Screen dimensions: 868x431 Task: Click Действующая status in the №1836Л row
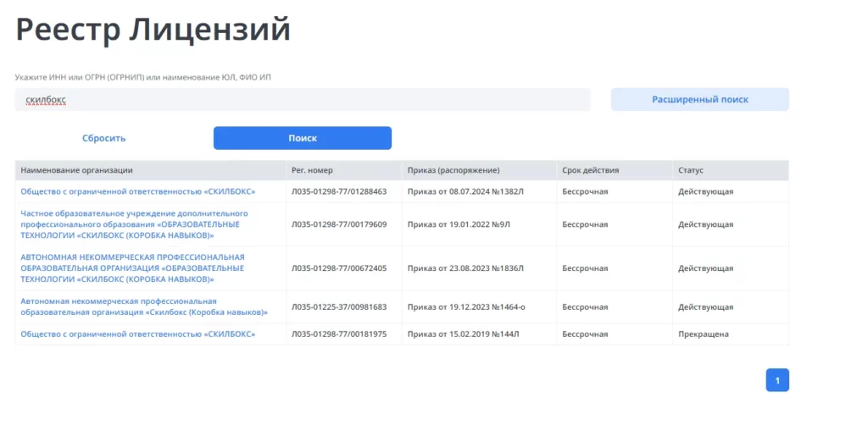706,268
